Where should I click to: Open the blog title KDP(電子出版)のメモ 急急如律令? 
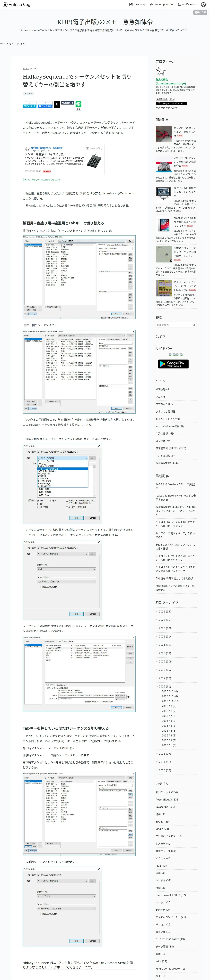click(105, 22)
